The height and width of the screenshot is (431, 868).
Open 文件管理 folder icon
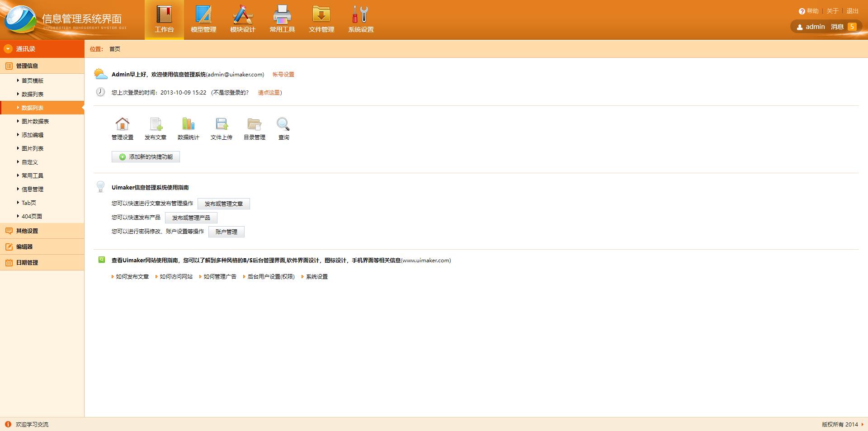pyautogui.click(x=321, y=14)
